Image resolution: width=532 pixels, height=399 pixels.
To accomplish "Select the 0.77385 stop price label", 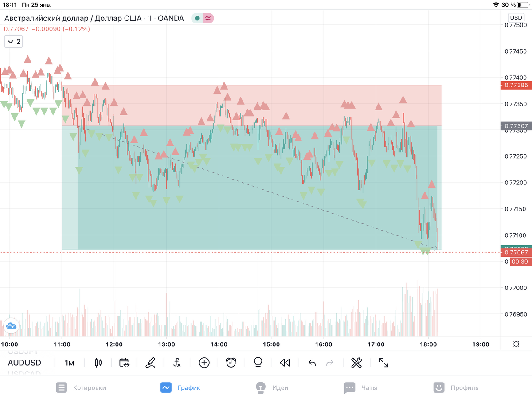I will point(515,85).
